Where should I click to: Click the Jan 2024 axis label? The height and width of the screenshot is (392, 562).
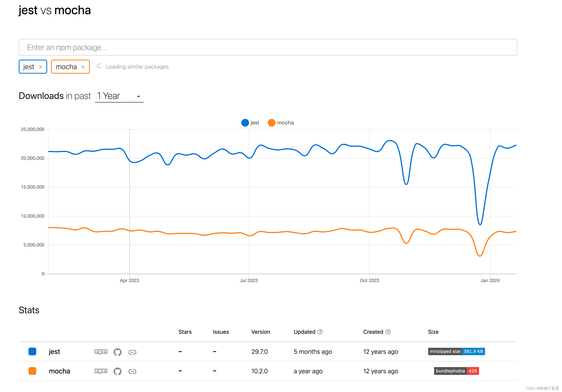pos(490,280)
